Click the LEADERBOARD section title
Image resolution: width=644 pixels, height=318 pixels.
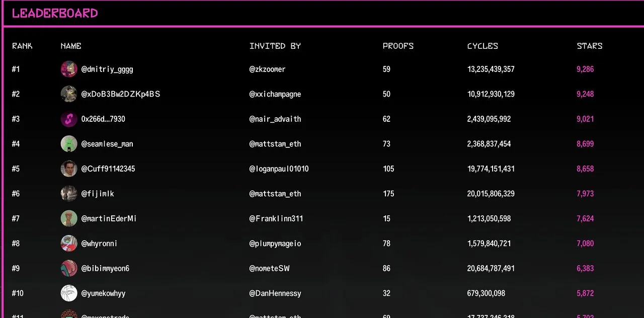tap(55, 14)
